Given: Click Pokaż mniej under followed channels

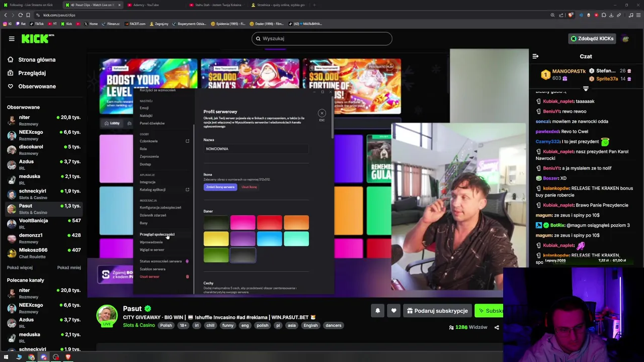Looking at the screenshot, I should [x=69, y=267].
